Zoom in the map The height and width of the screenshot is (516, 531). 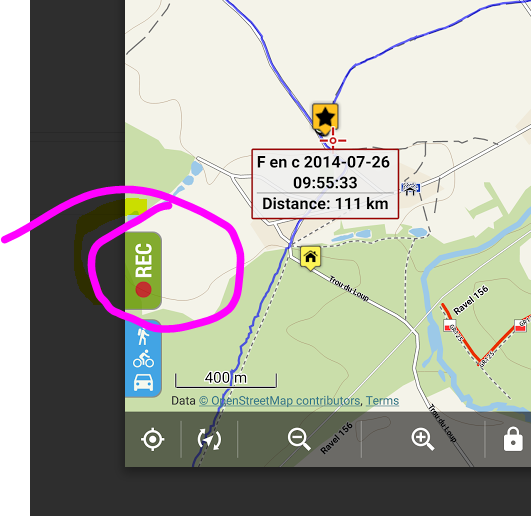[x=423, y=439]
